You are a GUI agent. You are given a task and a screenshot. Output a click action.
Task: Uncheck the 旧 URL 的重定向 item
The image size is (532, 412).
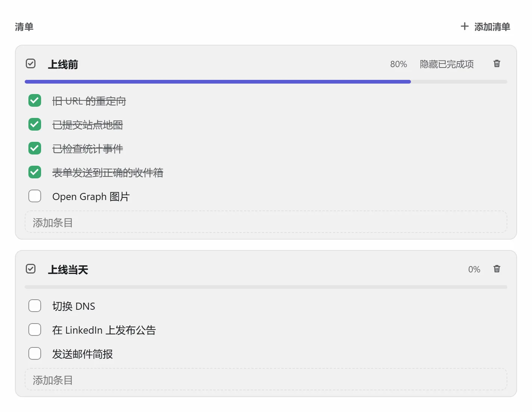click(x=35, y=100)
